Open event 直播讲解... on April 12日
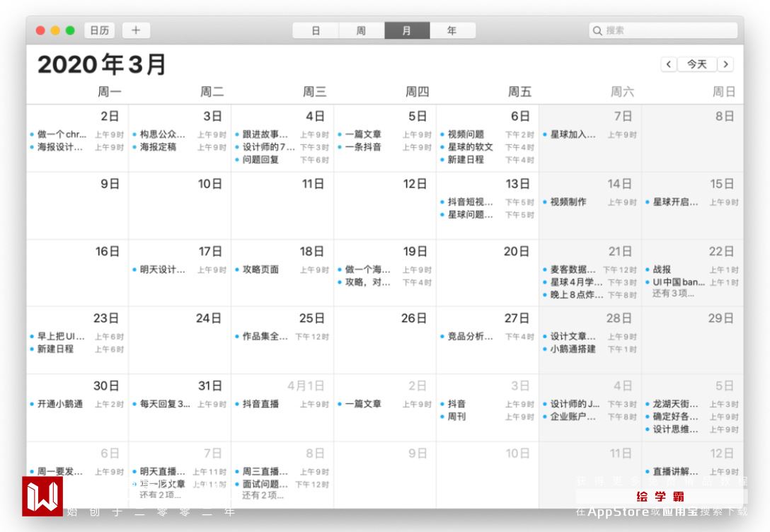Viewport: 770px width, 532px height. coord(693,472)
